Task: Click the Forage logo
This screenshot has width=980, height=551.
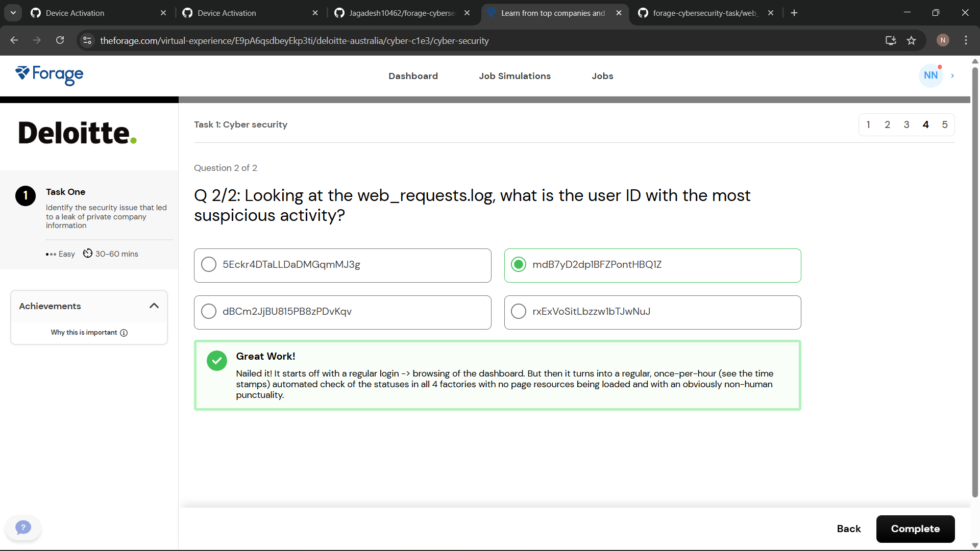Action: coord(50,76)
